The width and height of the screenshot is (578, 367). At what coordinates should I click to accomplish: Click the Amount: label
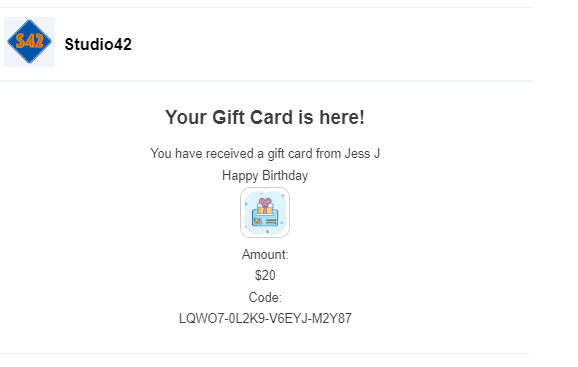coord(265,254)
